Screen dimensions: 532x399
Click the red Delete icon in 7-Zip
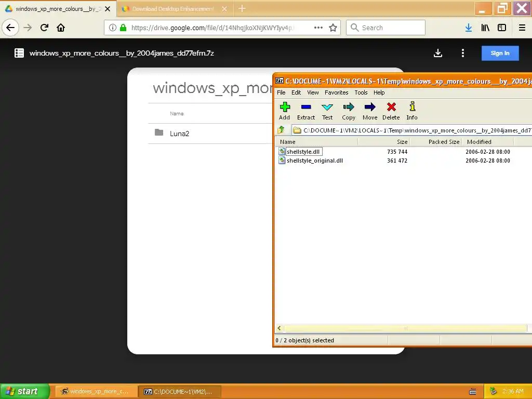[391, 111]
